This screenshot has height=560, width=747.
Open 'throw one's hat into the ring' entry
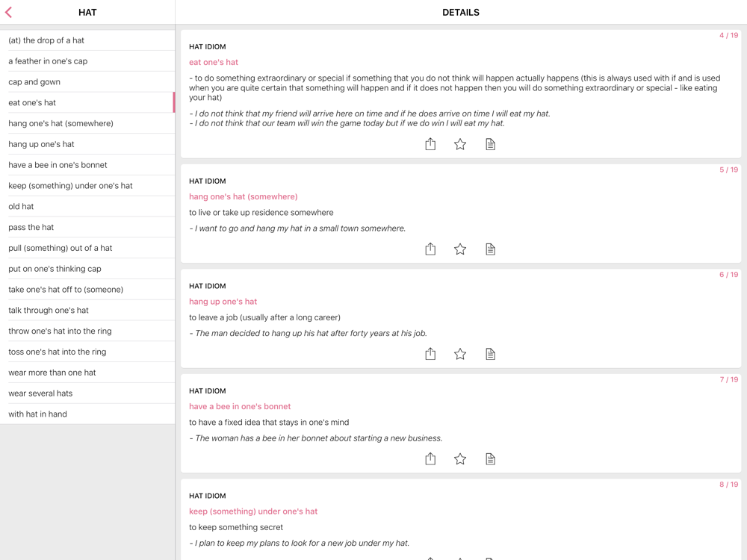coord(60,331)
